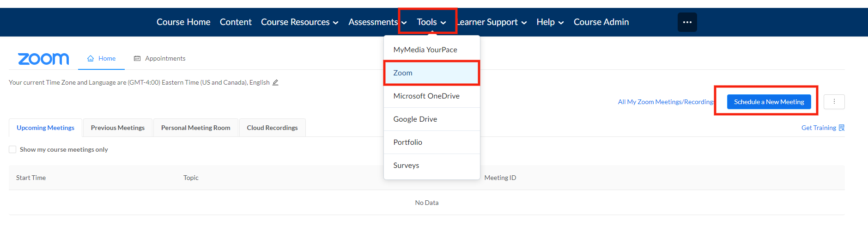Image resolution: width=868 pixels, height=241 pixels.
Task: Open Surveys from the Tools menu
Action: coord(432,165)
